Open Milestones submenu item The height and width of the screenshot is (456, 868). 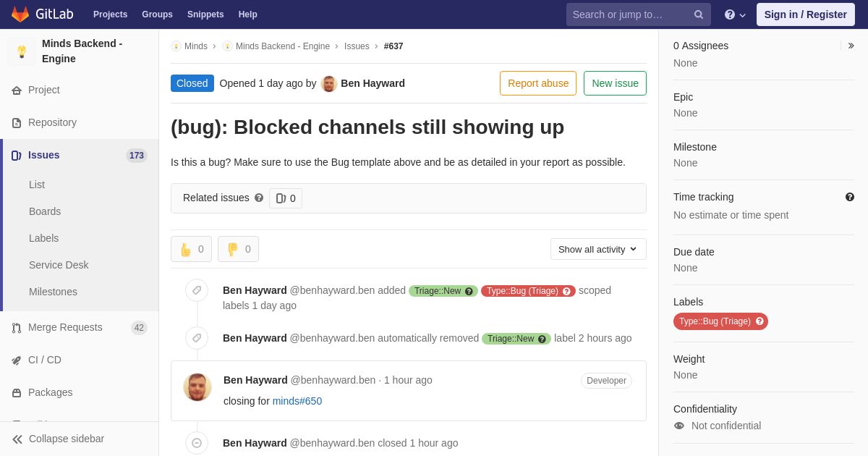click(x=53, y=292)
